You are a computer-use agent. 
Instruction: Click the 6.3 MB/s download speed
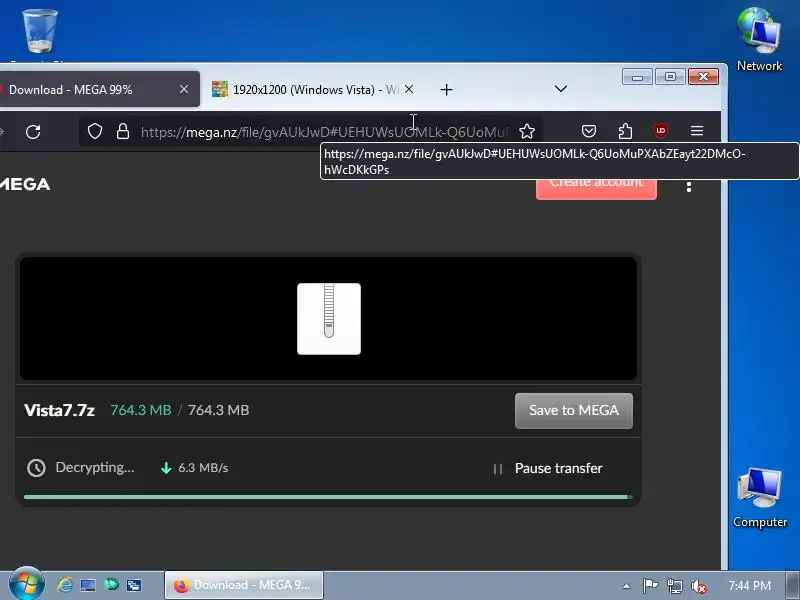click(203, 468)
